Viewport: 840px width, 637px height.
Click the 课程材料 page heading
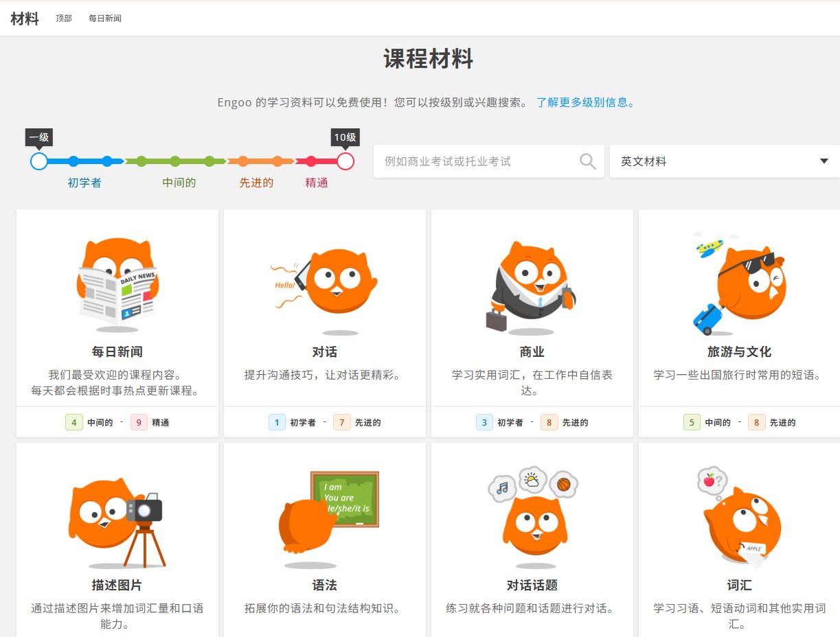(429, 59)
